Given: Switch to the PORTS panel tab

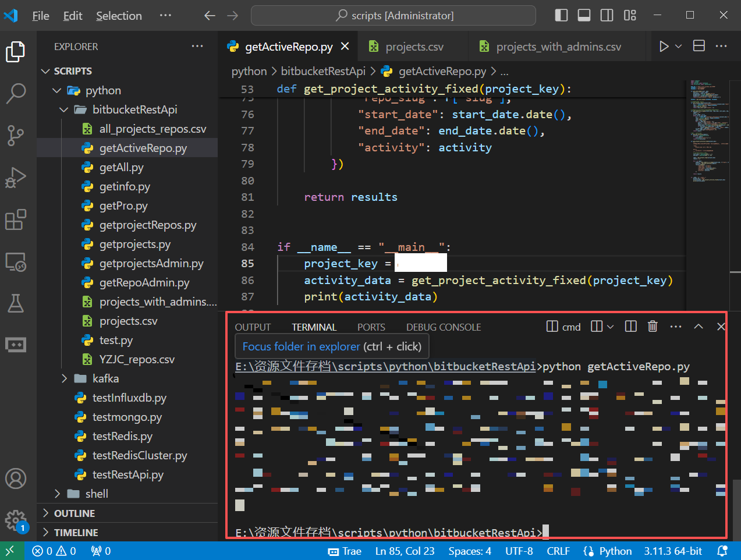Looking at the screenshot, I should [x=371, y=327].
